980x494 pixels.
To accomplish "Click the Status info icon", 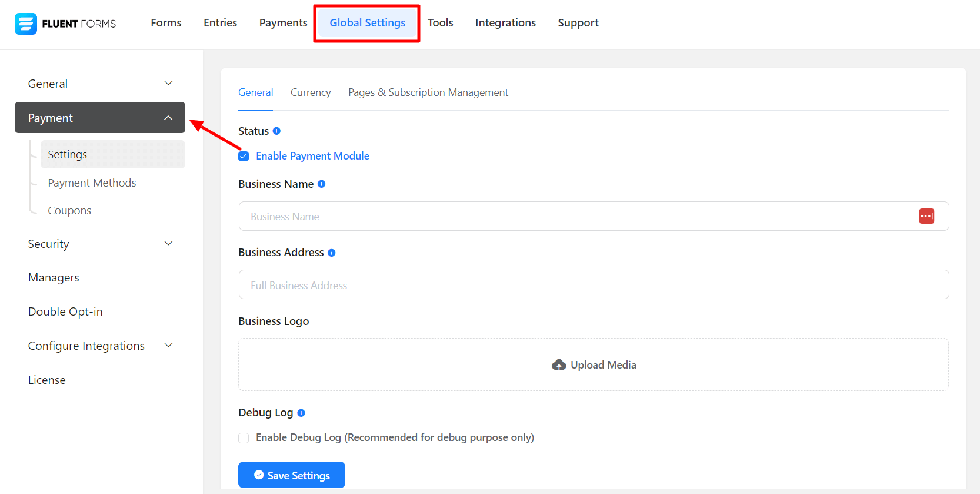I will point(276,131).
